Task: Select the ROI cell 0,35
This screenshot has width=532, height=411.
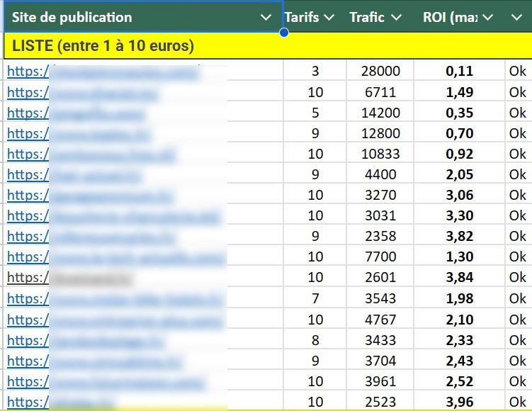Action: point(460,113)
